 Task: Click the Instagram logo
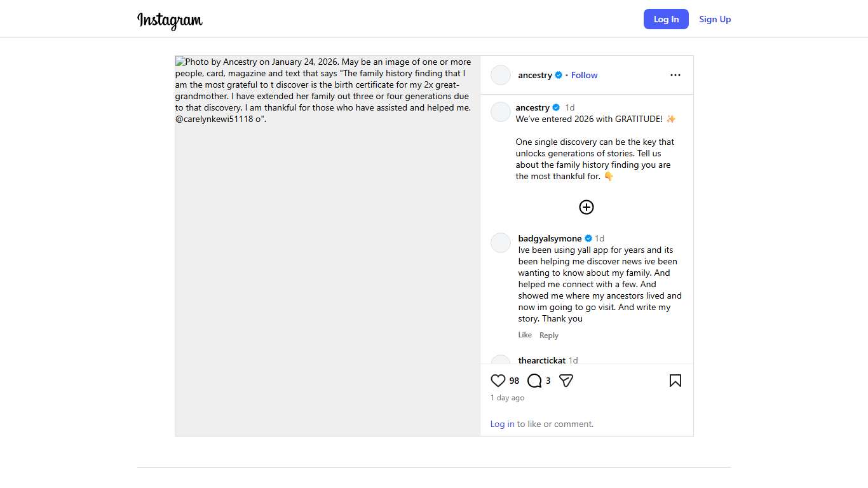click(170, 20)
